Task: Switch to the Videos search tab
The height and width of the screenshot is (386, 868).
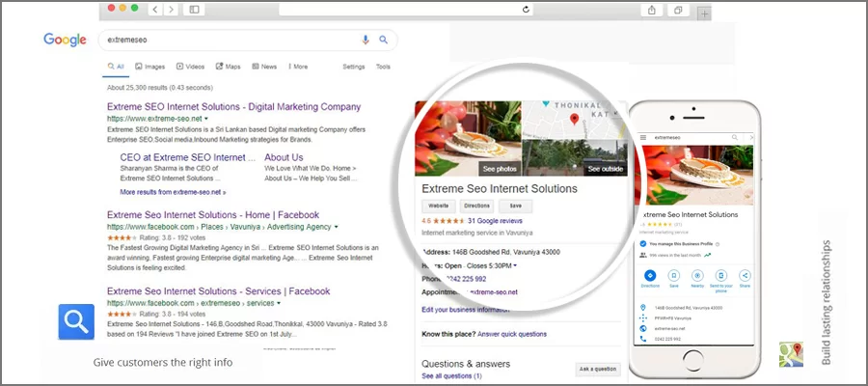Action: (x=190, y=67)
